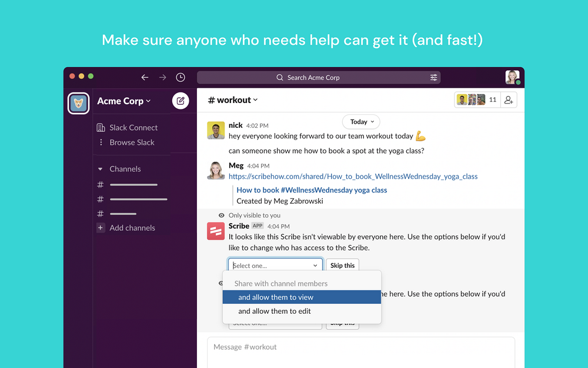Click Meg's 4:04 PM timestamp
588x368 pixels.
point(258,166)
